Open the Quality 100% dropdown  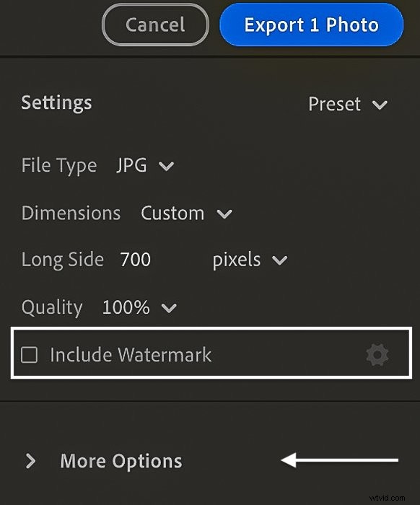[x=139, y=307]
